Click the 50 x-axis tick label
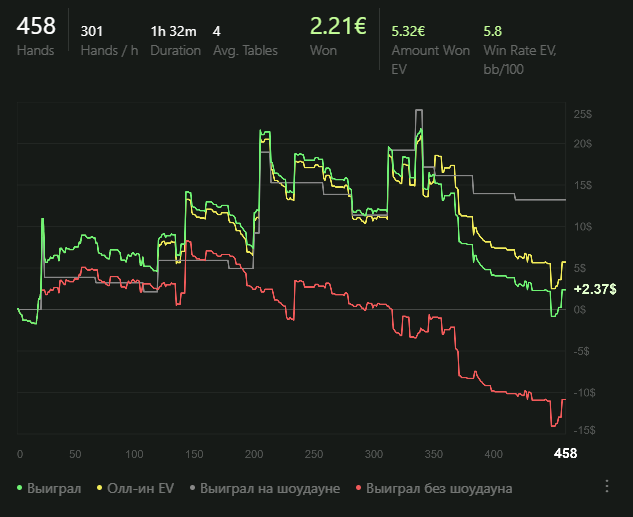This screenshot has height=517, width=633. tap(75, 454)
